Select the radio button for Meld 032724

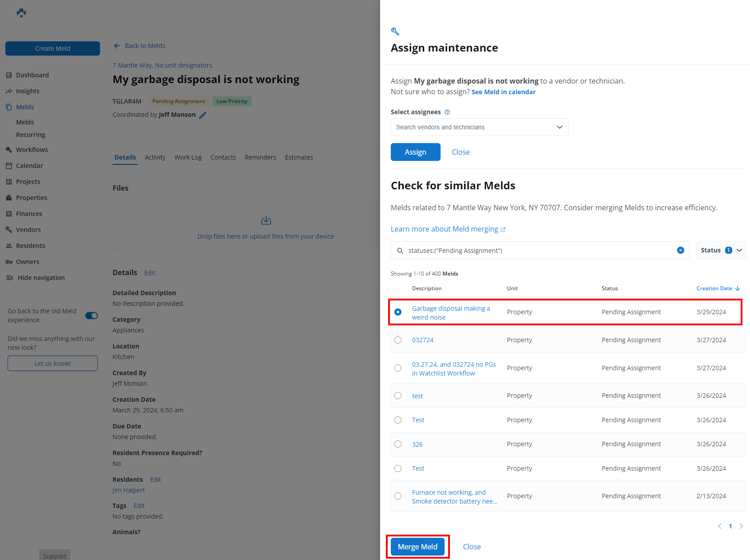tap(397, 340)
